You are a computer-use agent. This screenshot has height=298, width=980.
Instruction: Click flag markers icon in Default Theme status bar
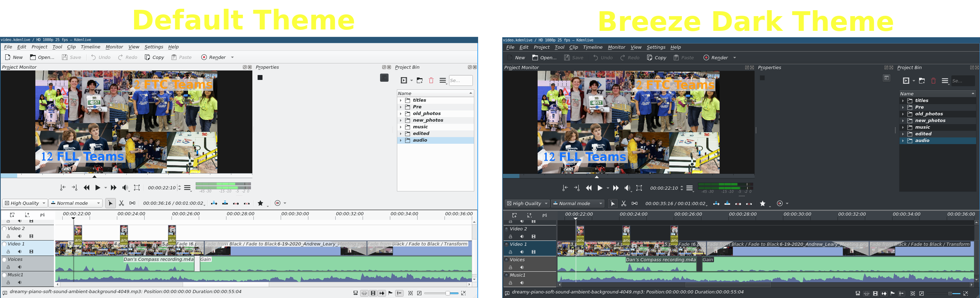[x=390, y=293]
